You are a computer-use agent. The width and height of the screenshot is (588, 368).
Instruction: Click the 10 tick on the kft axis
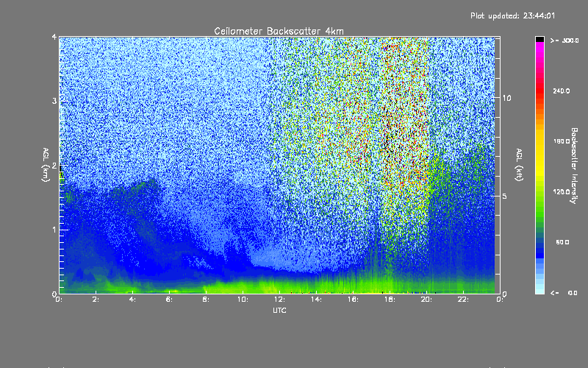click(x=506, y=98)
